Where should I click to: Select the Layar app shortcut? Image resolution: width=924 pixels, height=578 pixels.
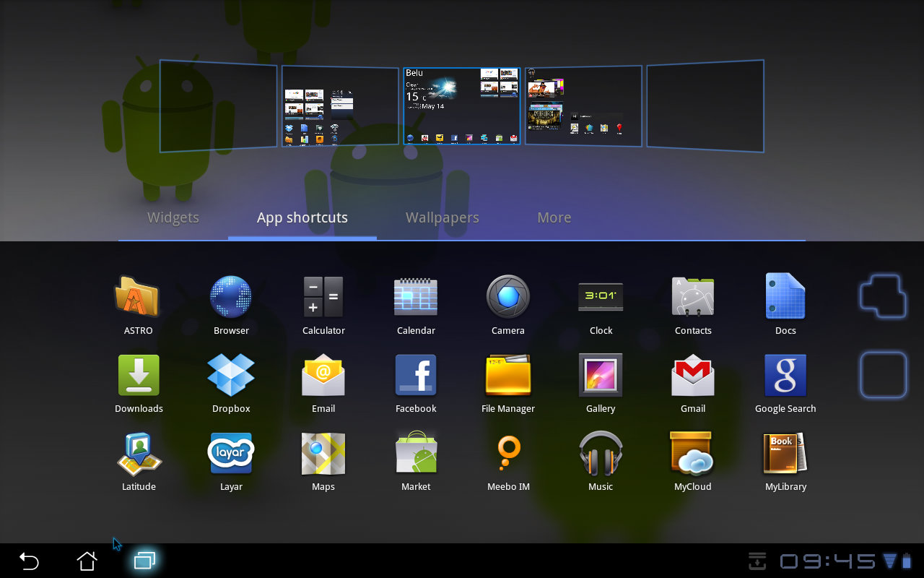pyautogui.click(x=231, y=454)
